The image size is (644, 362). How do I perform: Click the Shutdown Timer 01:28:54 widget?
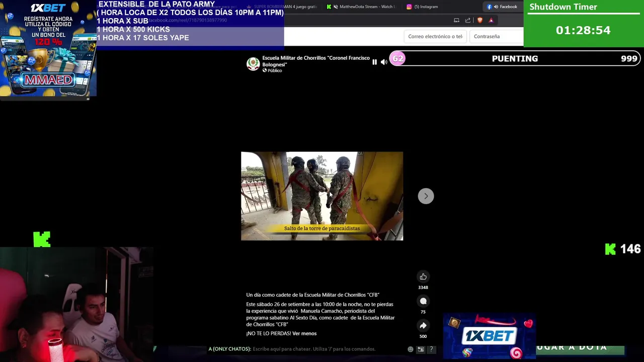(584, 24)
